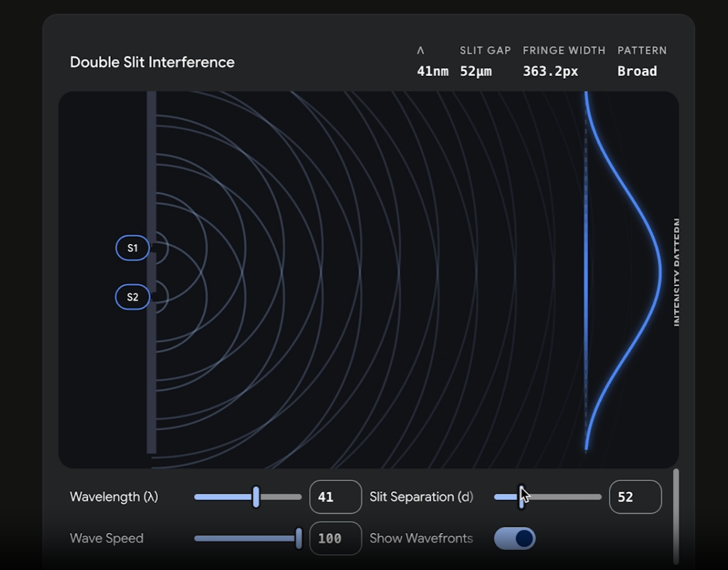The height and width of the screenshot is (570, 728).
Task: Disable the Show Wavefronts toggle
Action: coord(515,538)
